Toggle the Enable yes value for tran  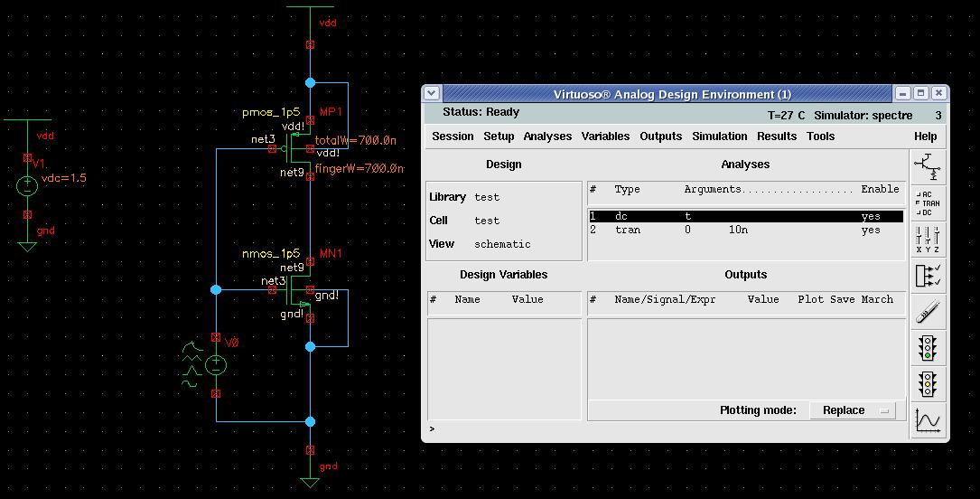pos(870,231)
